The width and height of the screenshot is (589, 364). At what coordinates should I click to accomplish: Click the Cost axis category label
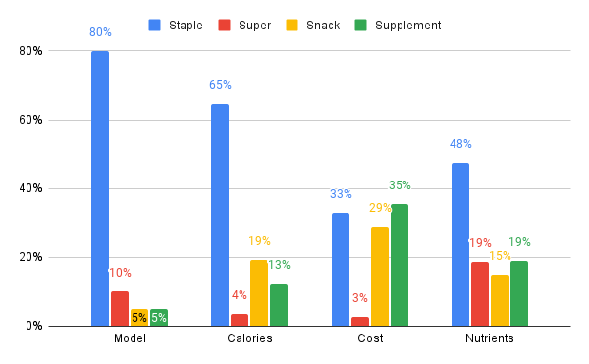(x=370, y=338)
